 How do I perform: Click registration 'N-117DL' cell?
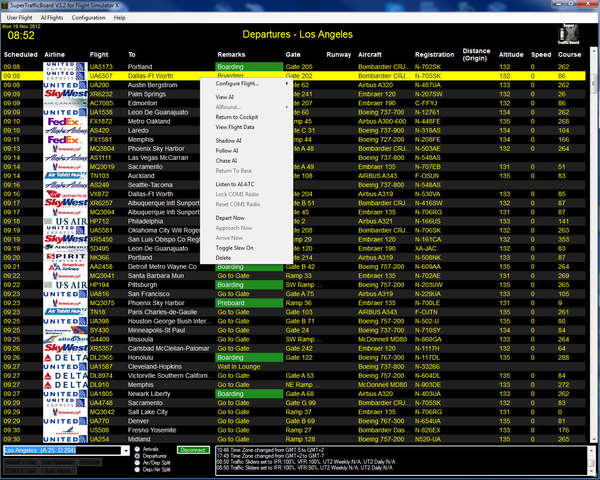427,358
